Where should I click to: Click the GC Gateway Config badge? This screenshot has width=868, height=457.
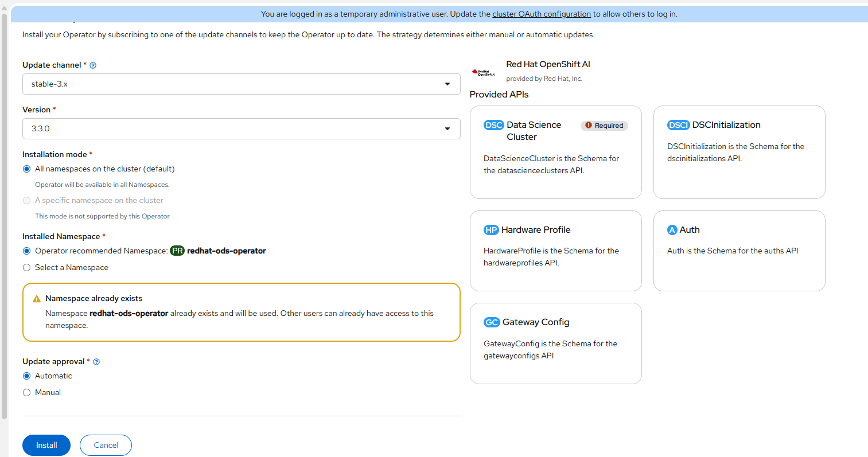coord(492,322)
